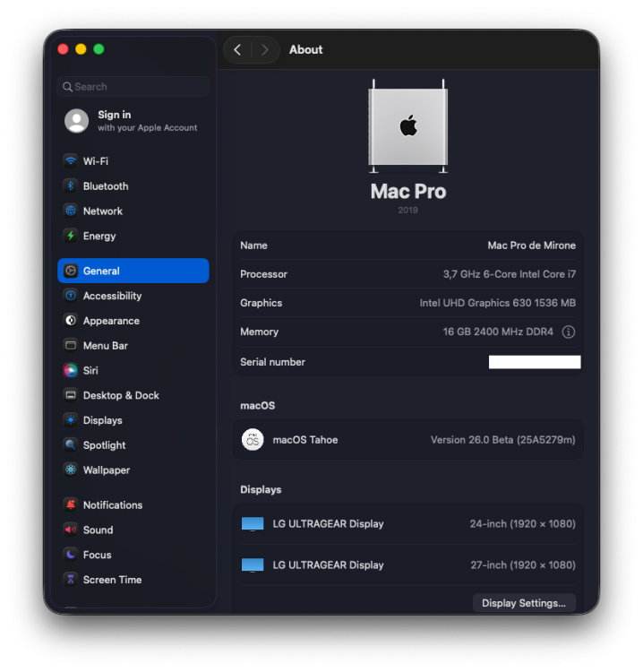
Task: Click the Displays sun icon
Action: tap(71, 420)
